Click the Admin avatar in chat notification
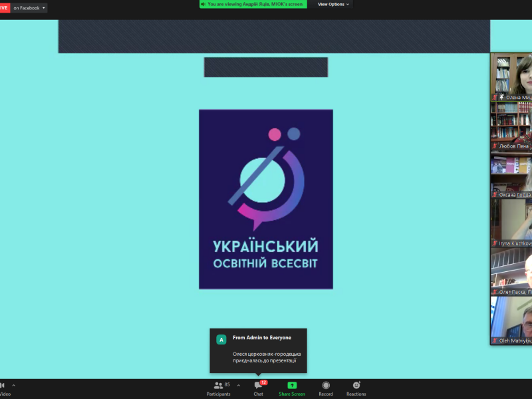Viewport: 532px width, 399px height. coord(221,339)
